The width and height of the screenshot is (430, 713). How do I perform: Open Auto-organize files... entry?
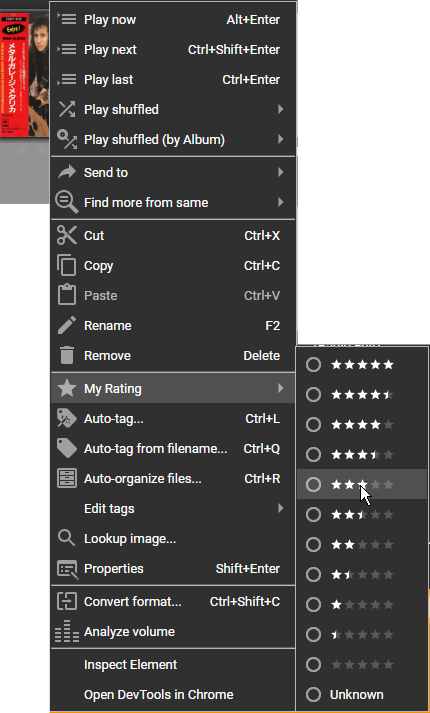click(x=173, y=478)
